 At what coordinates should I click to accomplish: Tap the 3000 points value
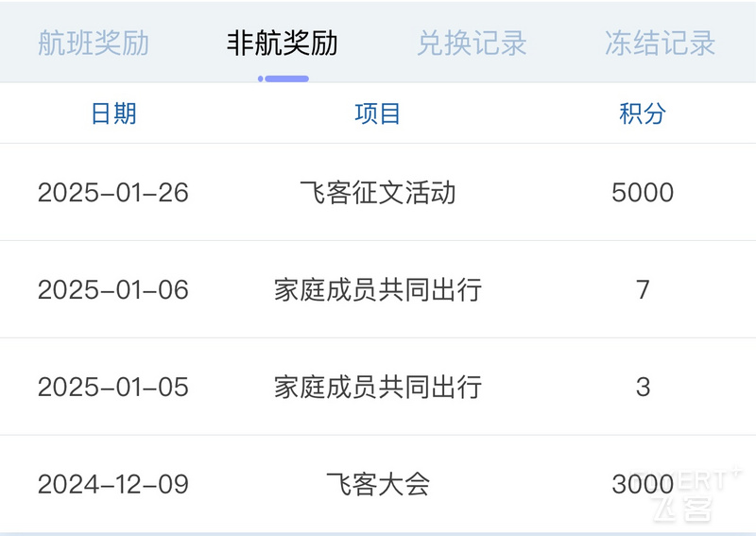tap(643, 484)
